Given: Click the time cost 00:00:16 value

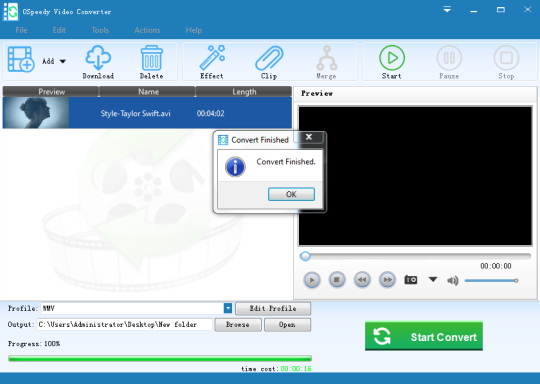Looking at the screenshot, I should 295,369.
